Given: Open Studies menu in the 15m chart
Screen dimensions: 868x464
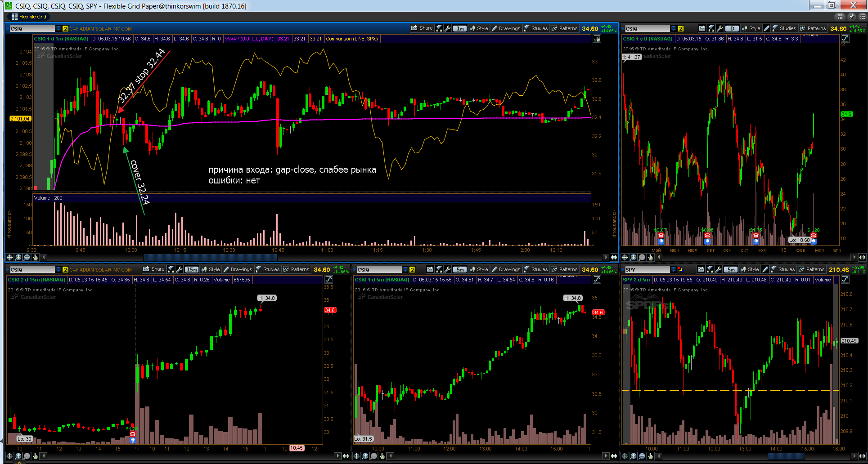Looking at the screenshot, I should pyautogui.click(x=268, y=269).
